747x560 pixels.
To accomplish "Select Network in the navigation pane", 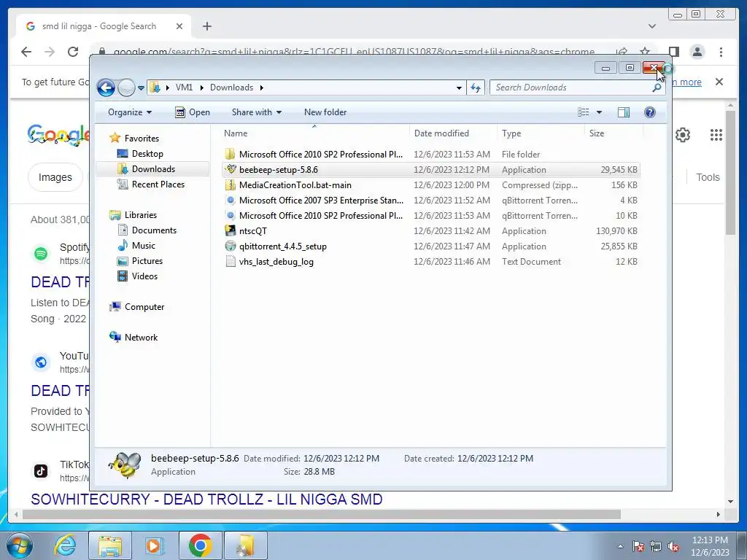I will tap(141, 338).
